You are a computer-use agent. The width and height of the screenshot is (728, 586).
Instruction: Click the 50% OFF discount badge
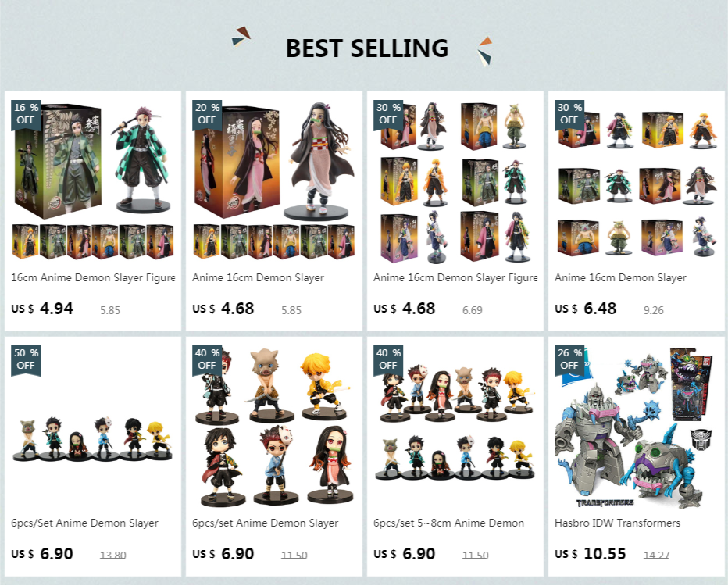[x=26, y=360]
